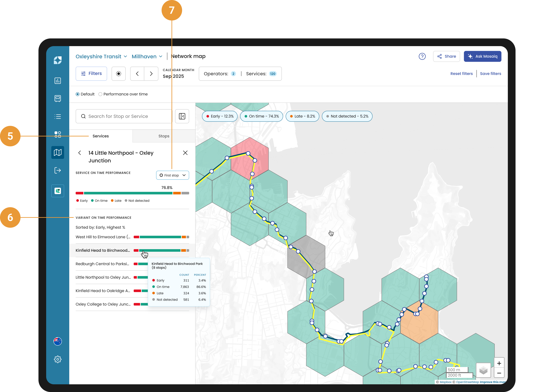Select the network map icon in sidebar
The image size is (554, 392).
[x=57, y=152]
